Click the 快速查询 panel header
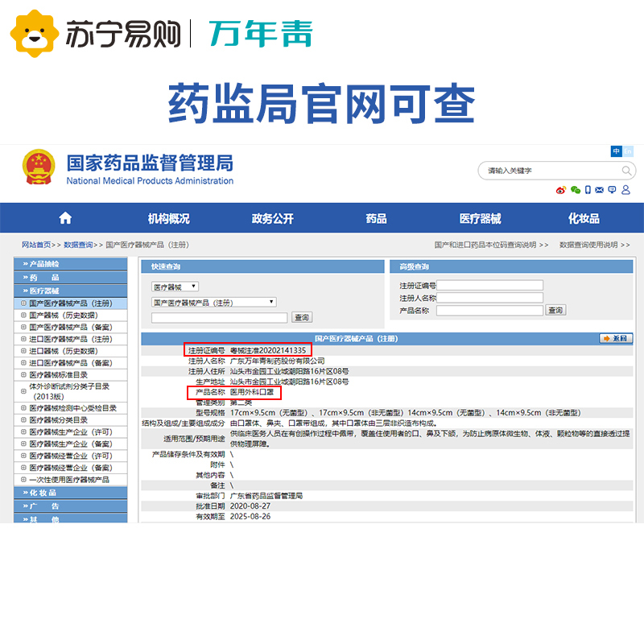The height and width of the screenshot is (644, 644). 263,266
